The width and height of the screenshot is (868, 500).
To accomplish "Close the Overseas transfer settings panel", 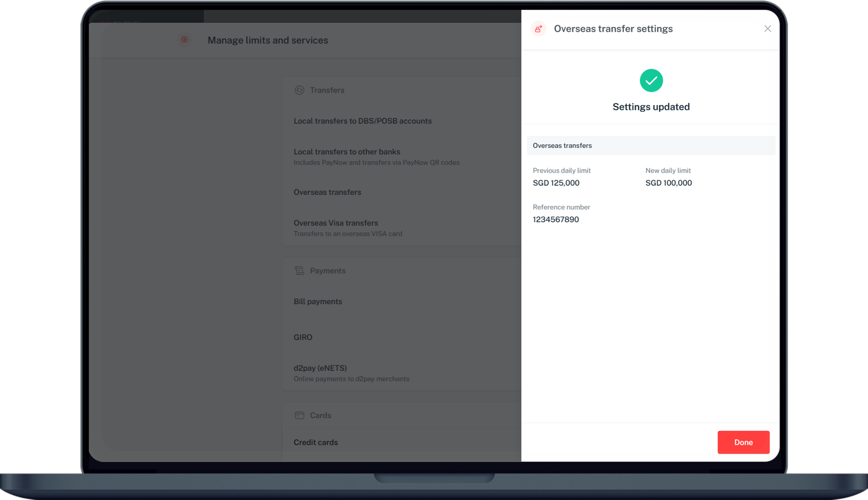I will click(x=767, y=29).
